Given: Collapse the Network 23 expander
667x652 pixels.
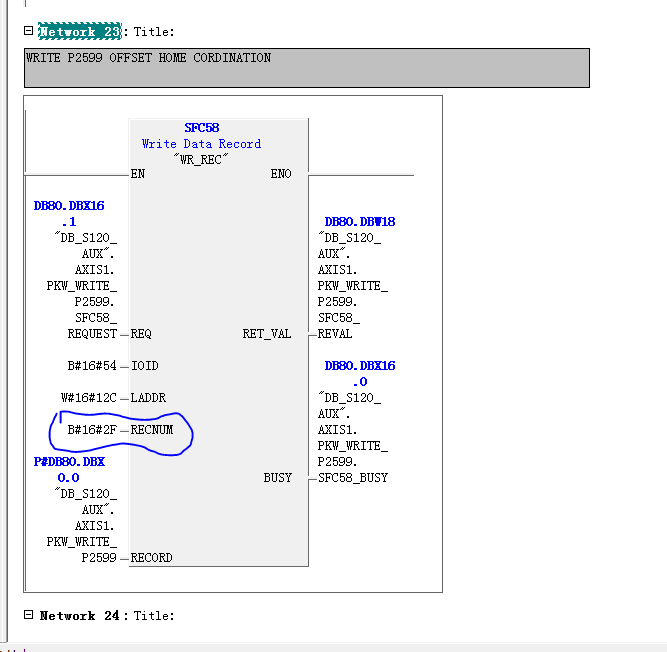Looking at the screenshot, I should (29, 31).
